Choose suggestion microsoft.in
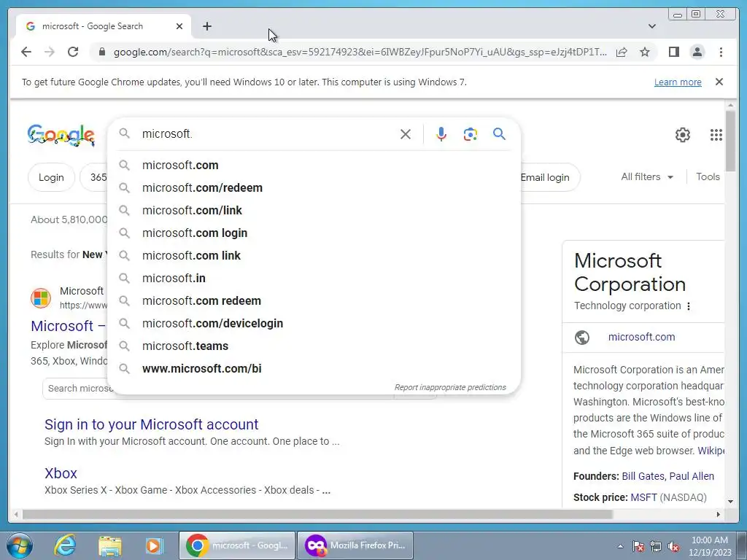Screen dimensions: 747x560 click(x=314, y=278)
